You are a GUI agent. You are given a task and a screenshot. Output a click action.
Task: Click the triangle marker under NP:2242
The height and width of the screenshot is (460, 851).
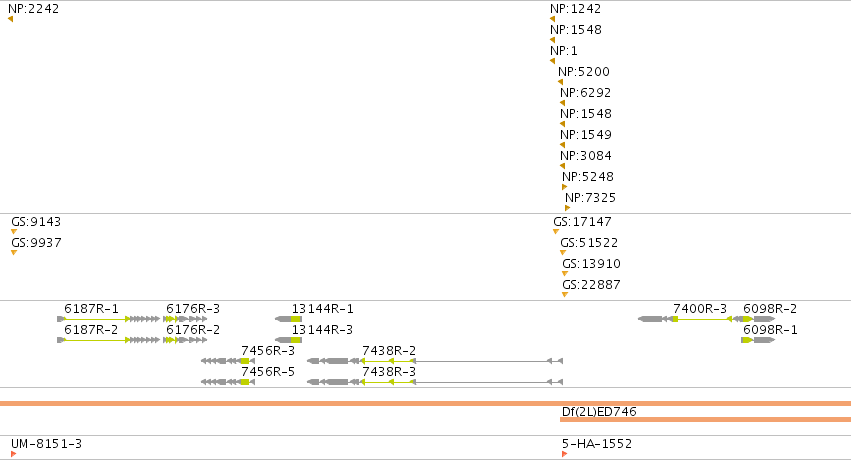(x=10, y=19)
